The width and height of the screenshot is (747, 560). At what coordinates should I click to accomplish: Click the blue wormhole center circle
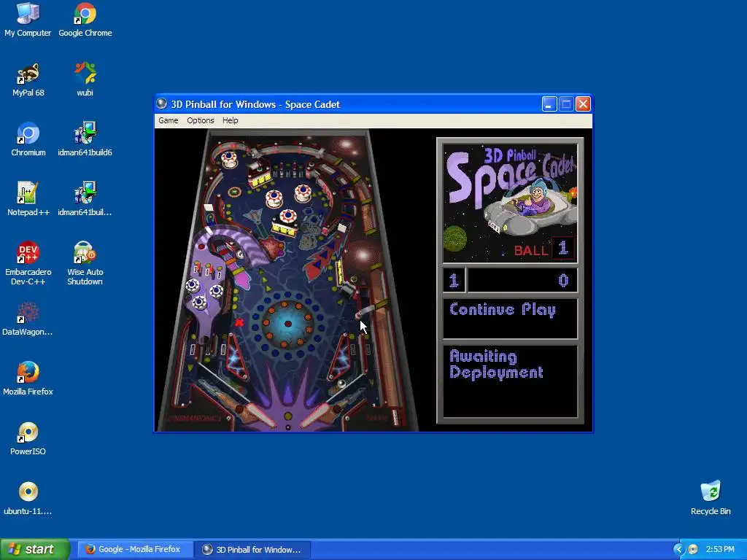point(287,324)
